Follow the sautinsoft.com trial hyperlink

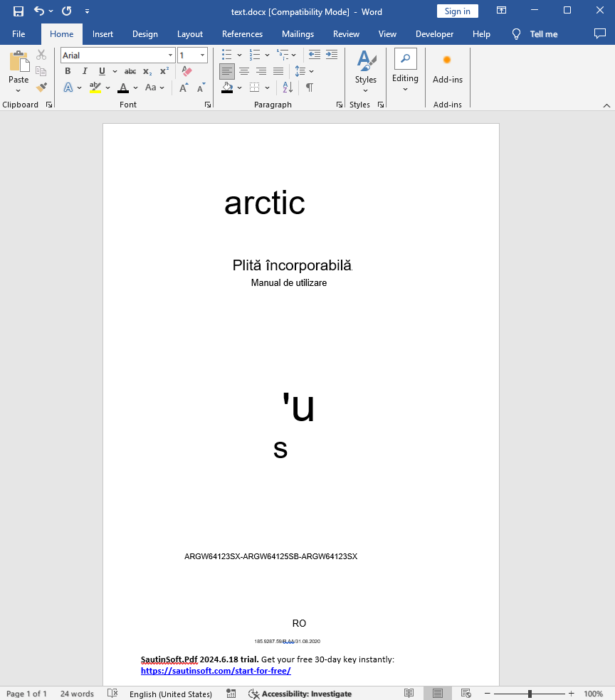[216, 671]
